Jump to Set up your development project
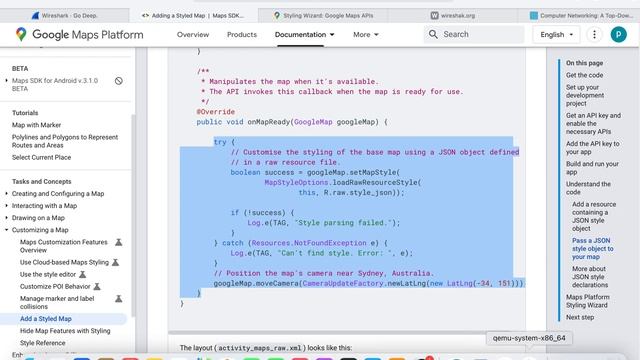 pos(584,95)
